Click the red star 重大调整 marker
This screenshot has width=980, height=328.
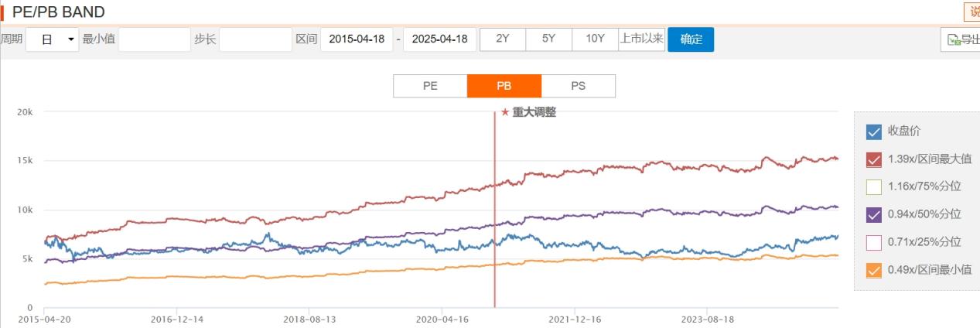528,112
